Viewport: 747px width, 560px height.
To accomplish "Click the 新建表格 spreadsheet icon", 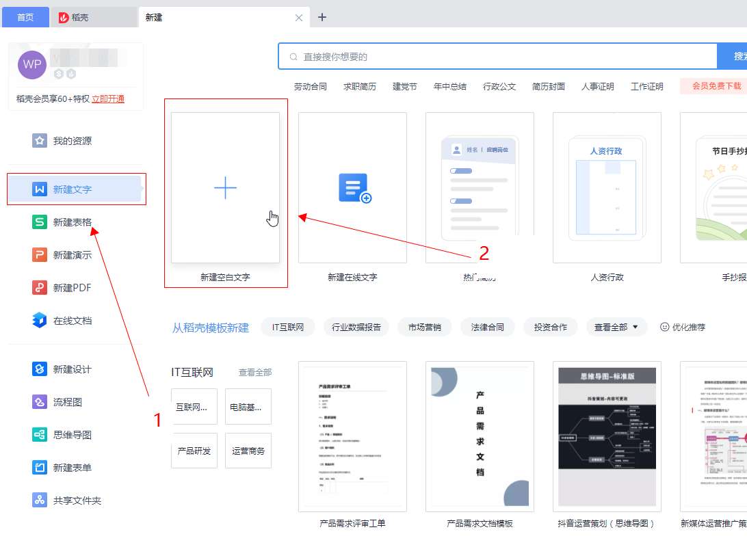I will [40, 222].
